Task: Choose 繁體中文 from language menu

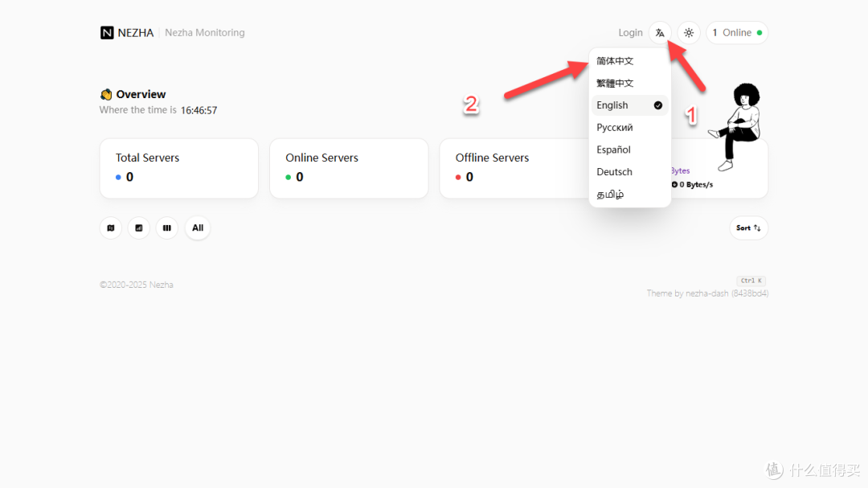Action: [616, 84]
